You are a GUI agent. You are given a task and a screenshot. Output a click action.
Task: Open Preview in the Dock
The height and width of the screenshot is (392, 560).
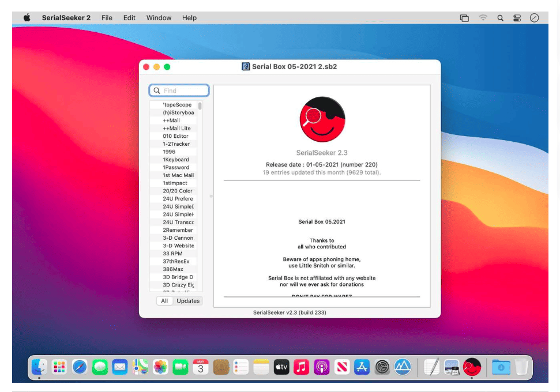pyautogui.click(x=452, y=367)
